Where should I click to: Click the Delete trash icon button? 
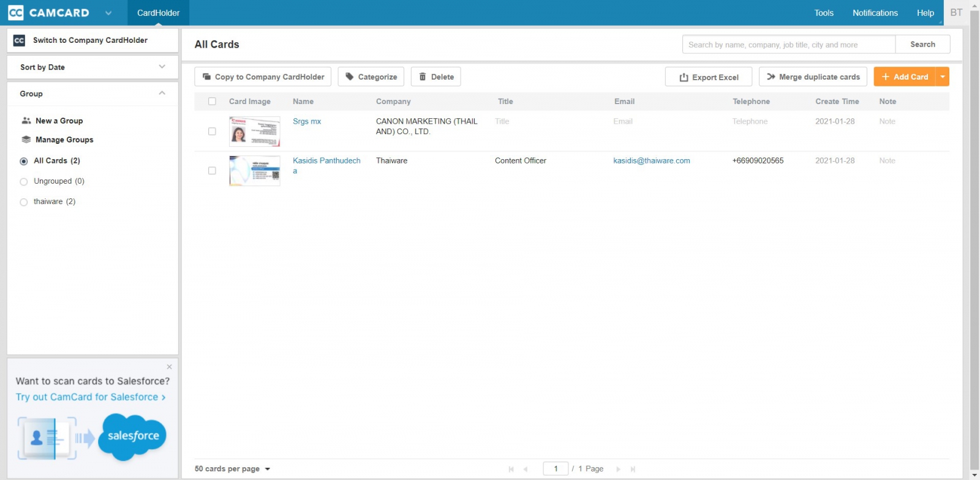tap(423, 77)
